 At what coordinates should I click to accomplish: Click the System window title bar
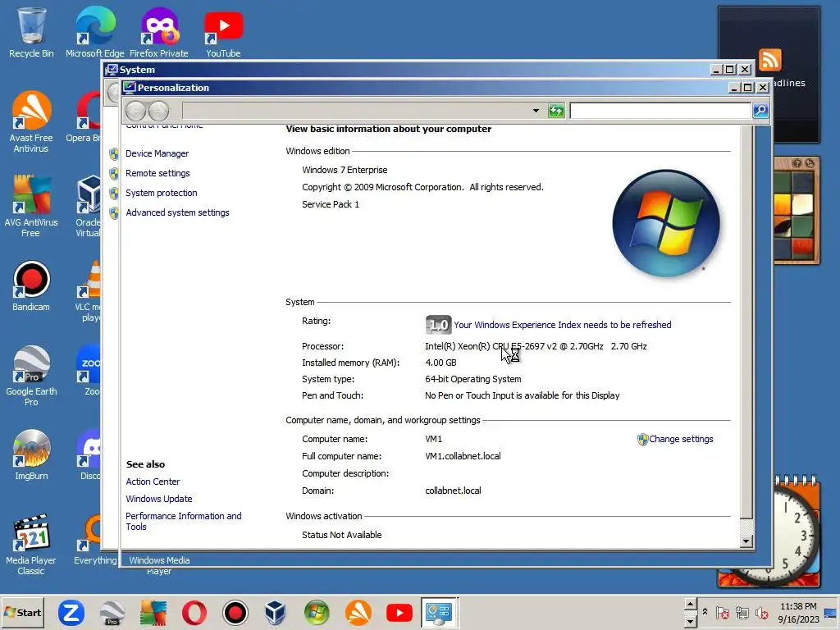(407, 70)
